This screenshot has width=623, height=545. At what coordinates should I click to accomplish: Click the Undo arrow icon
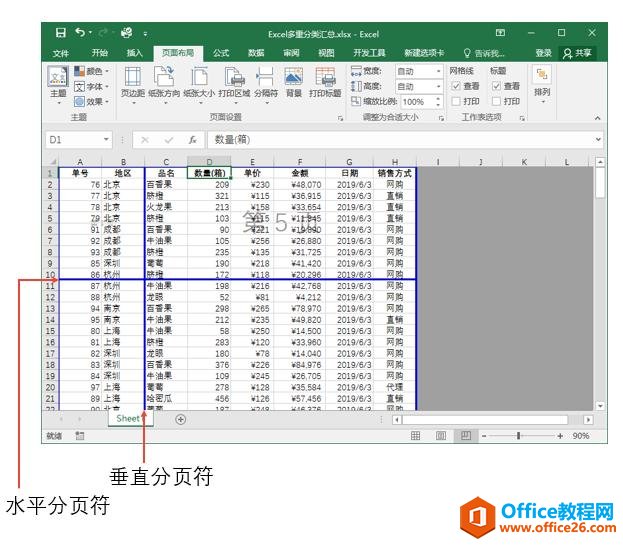80,32
